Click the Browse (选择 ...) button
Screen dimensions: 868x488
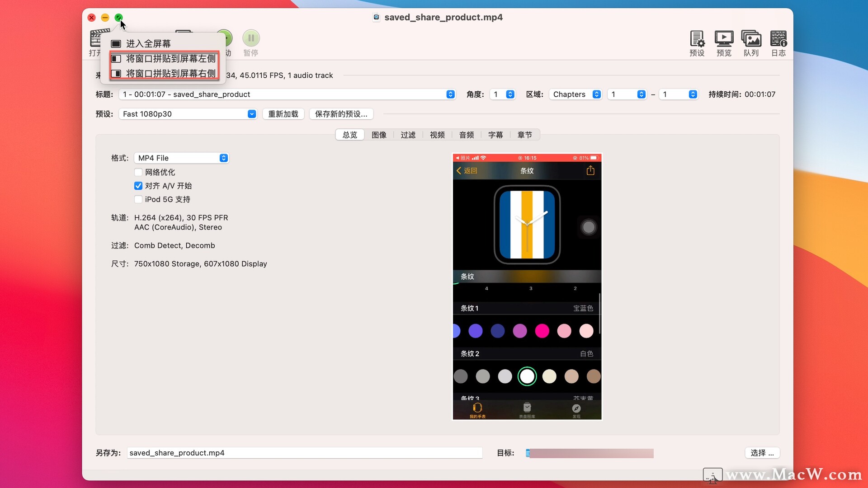coord(762,453)
